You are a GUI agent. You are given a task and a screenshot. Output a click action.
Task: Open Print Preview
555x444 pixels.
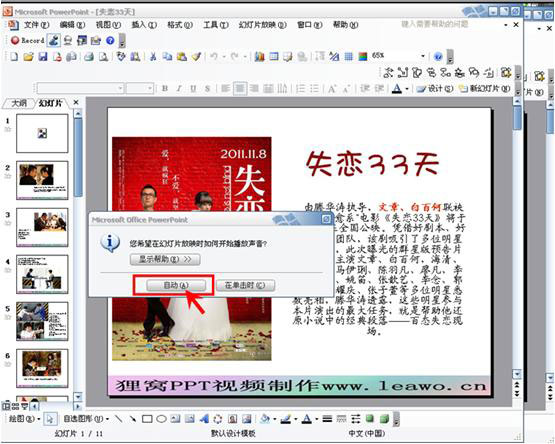[x=103, y=56]
